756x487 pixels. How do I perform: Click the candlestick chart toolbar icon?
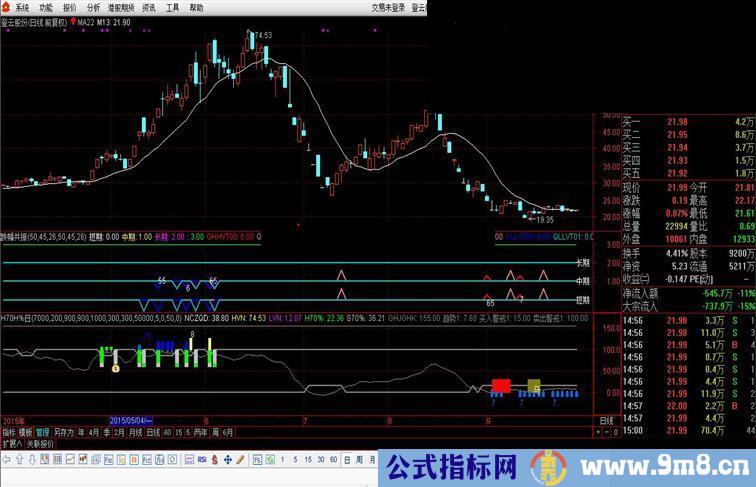(82, 460)
